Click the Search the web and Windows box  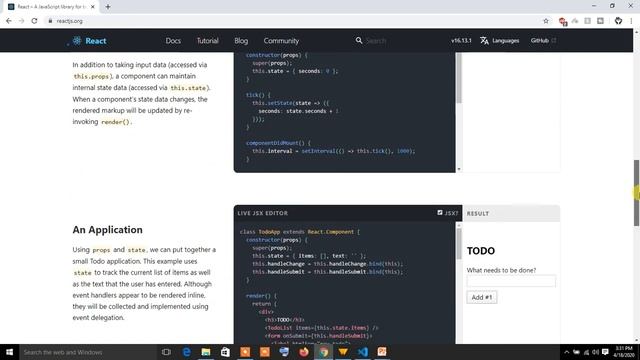(x=87, y=352)
